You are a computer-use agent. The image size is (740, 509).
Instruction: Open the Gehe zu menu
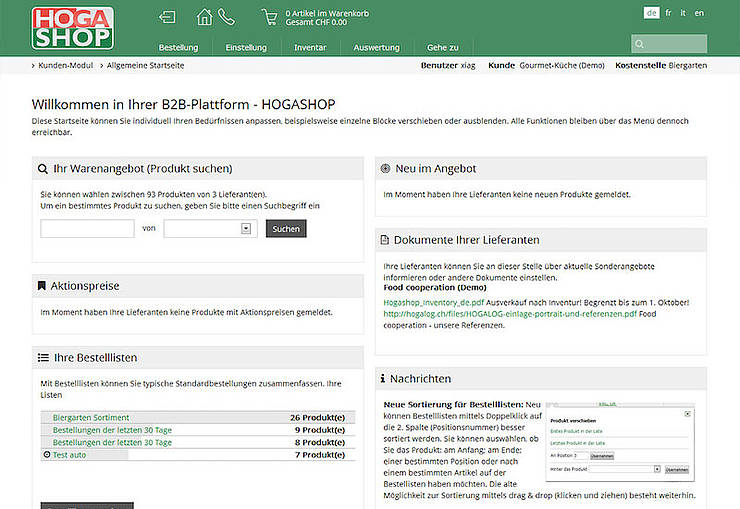tap(443, 48)
